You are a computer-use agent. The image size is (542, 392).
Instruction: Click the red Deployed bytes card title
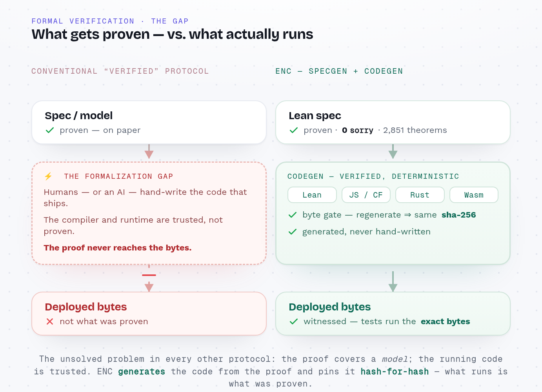click(86, 307)
